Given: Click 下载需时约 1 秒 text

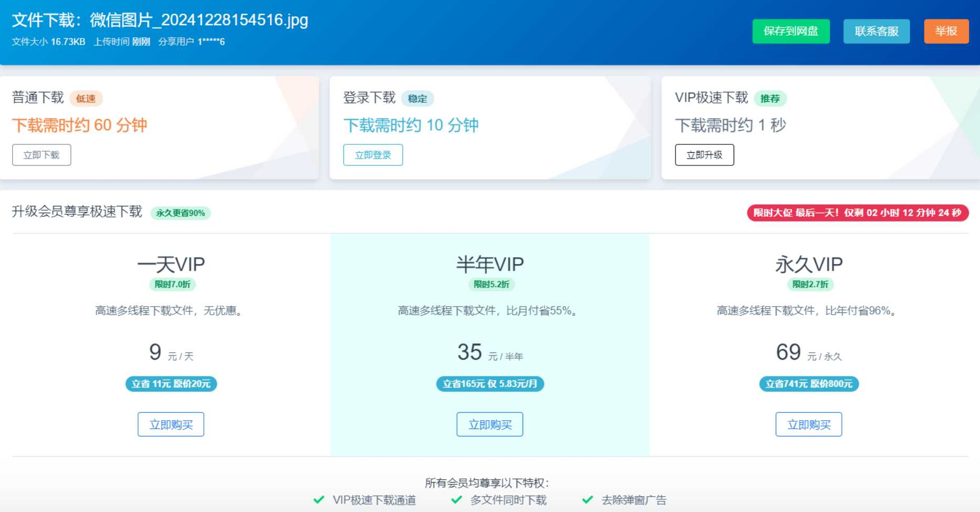Looking at the screenshot, I should point(730,125).
